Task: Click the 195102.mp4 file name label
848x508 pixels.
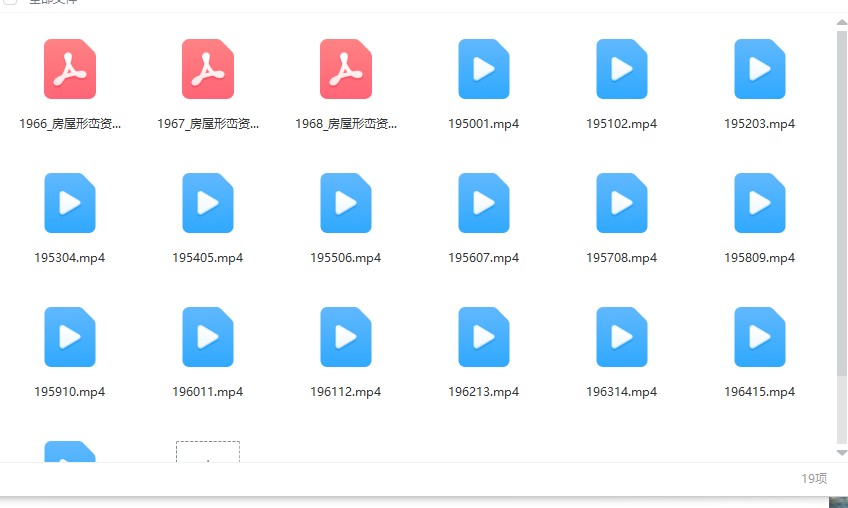Action: click(x=621, y=124)
